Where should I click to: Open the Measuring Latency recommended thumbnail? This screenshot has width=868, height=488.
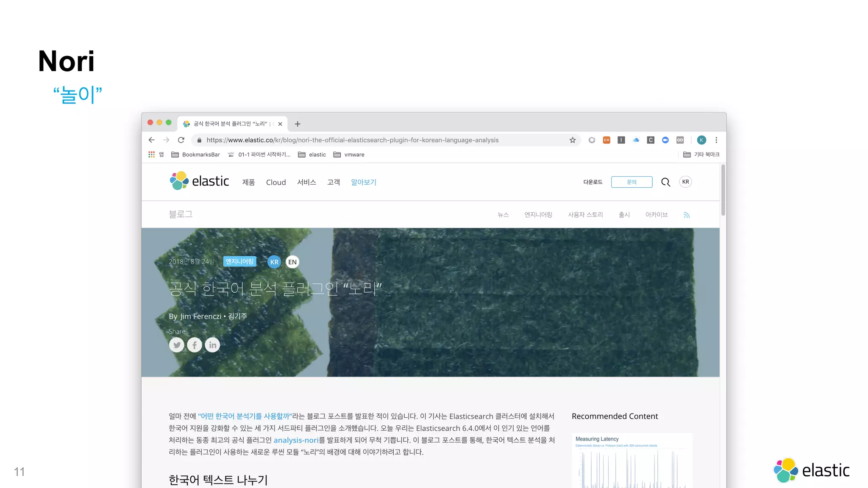632,460
